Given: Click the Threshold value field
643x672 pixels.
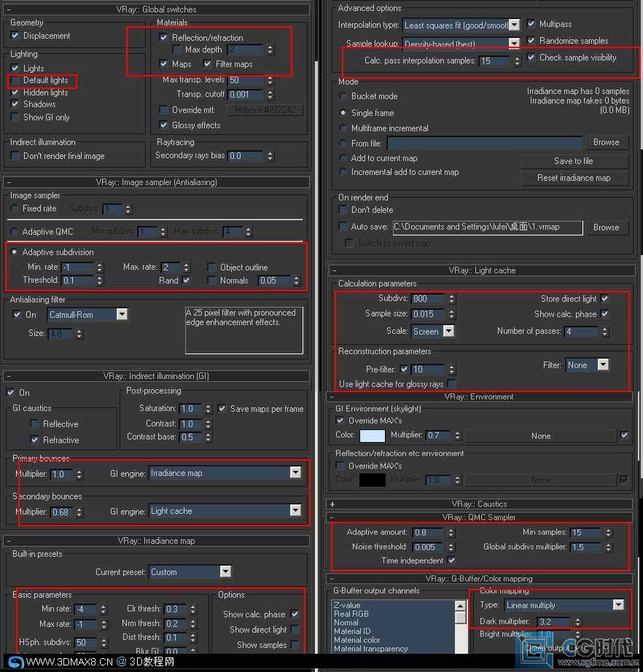Looking at the screenshot, I should (x=79, y=281).
